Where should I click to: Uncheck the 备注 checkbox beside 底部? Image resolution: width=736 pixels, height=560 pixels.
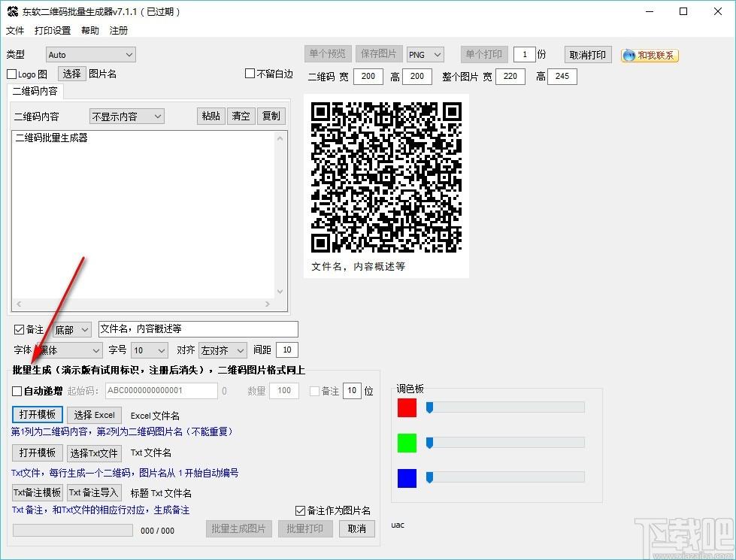(x=19, y=329)
